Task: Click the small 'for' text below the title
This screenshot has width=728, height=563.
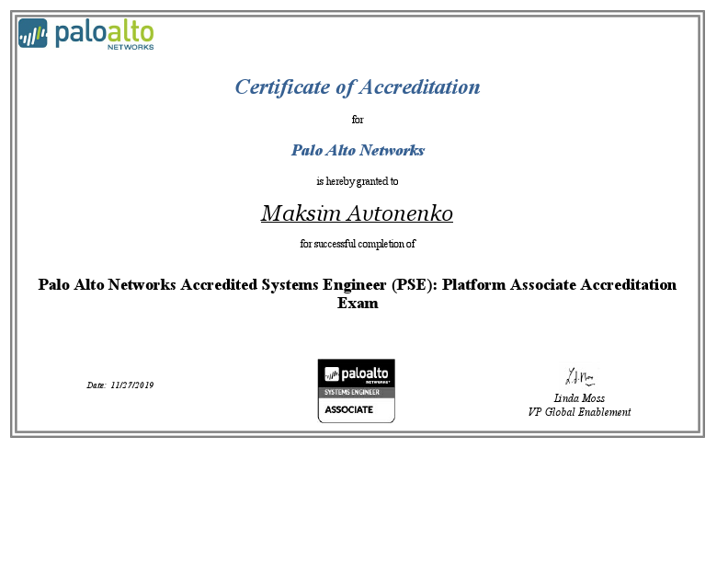Action: click(x=358, y=120)
